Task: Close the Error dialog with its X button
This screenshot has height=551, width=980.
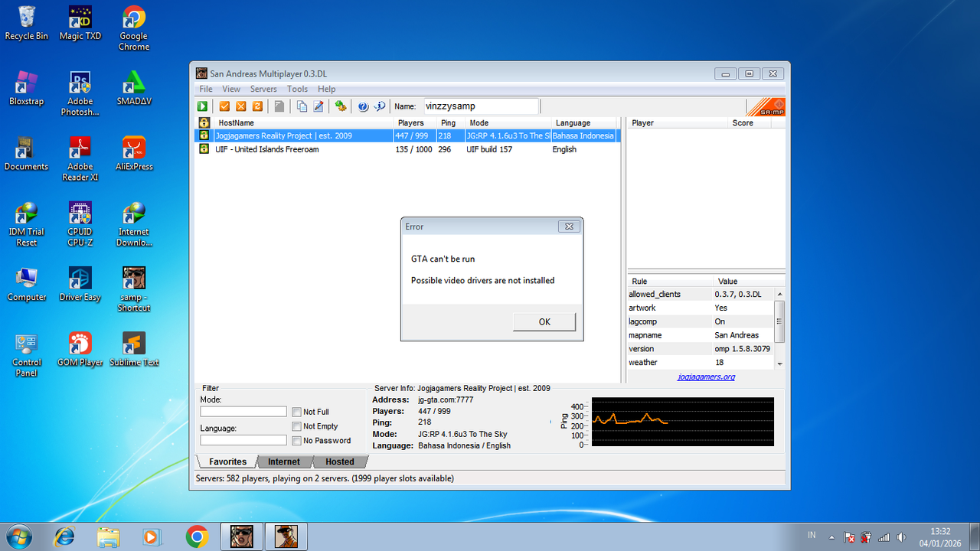Action: [x=568, y=227]
